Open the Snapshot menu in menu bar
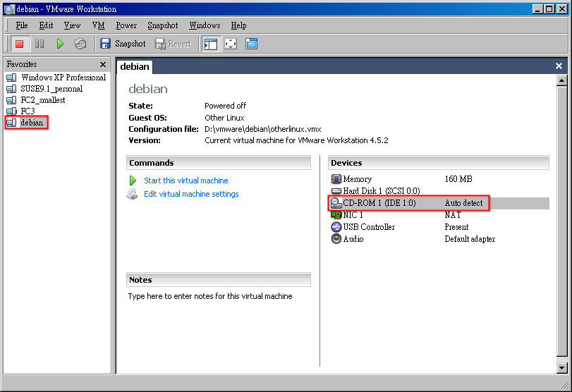This screenshot has height=392, width=572. coord(162,25)
